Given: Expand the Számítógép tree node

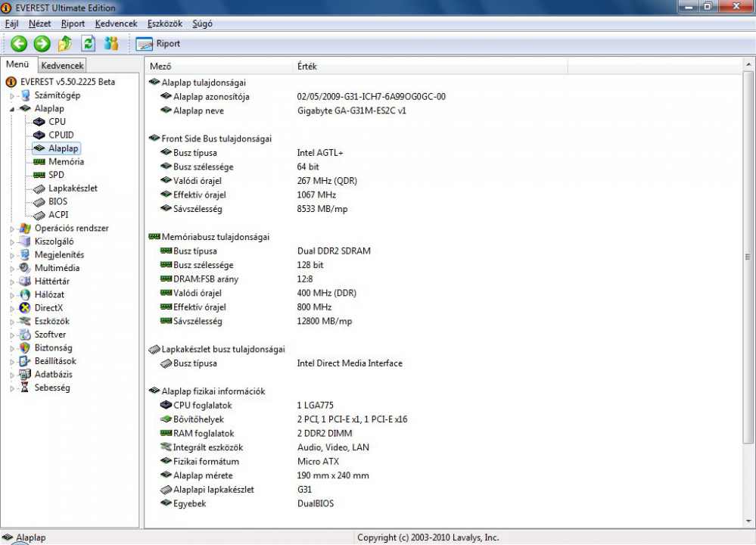Looking at the screenshot, I should 12,96.
